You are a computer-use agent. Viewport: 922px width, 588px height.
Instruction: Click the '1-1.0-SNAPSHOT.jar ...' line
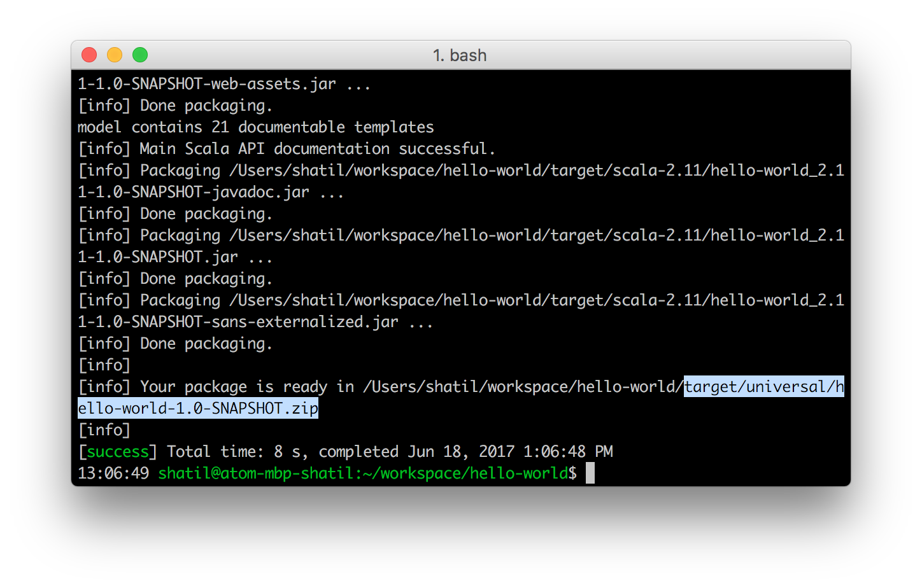(175, 257)
